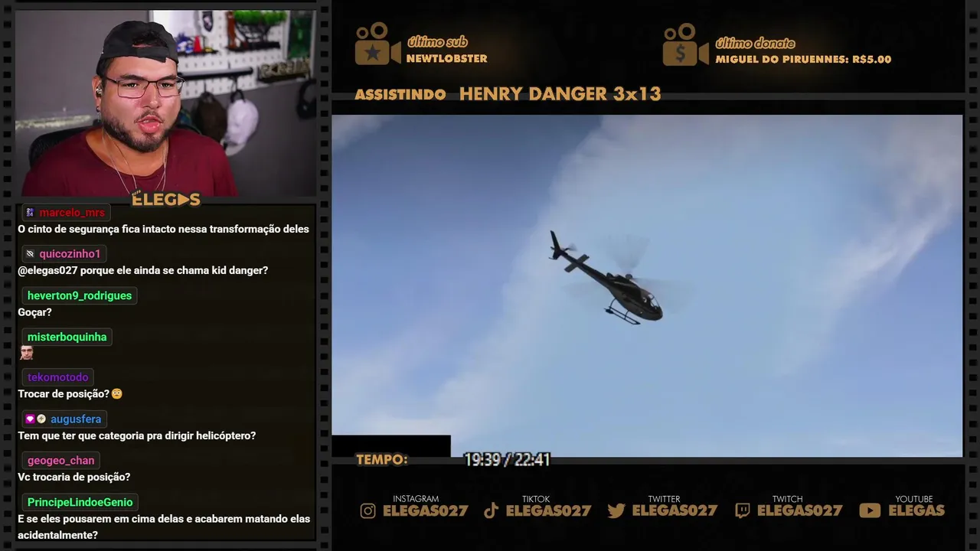Click the pink heart badge beside augusfera
This screenshot has width=980, height=551.
(x=30, y=419)
